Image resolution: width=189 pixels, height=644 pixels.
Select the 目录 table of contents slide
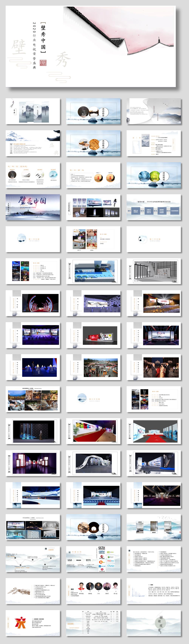point(33,111)
